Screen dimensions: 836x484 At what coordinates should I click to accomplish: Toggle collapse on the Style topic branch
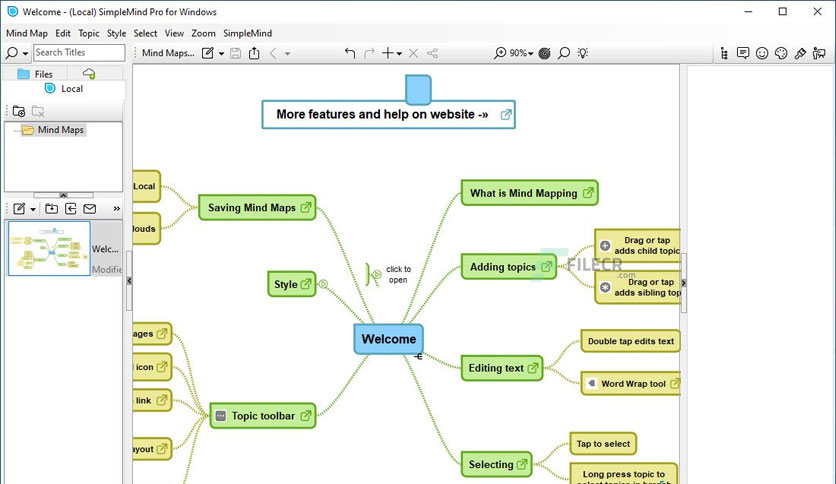pyautogui.click(x=324, y=284)
